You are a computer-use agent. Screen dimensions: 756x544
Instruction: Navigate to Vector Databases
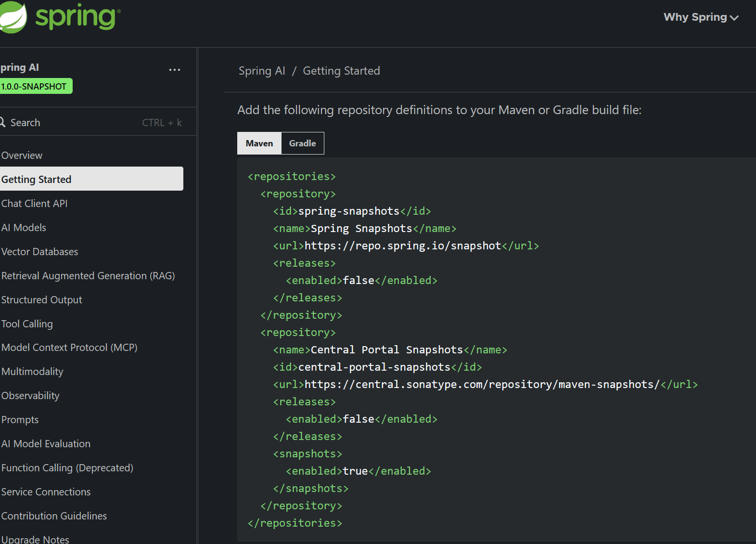[39, 251]
